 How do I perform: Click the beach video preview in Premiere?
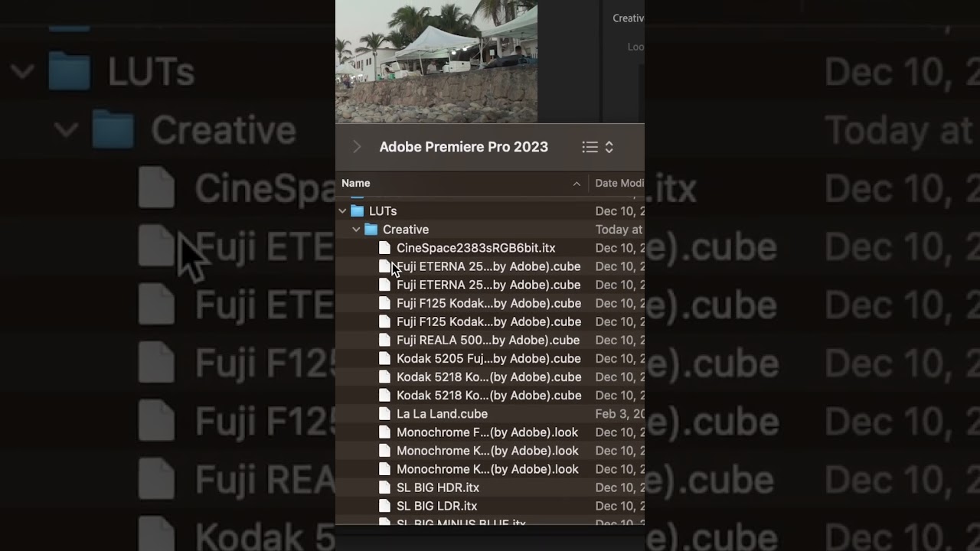(x=436, y=61)
